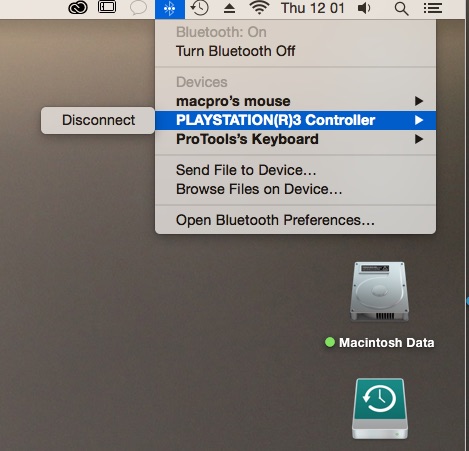Select PLAYSTATION(R)3 Controller entry

click(295, 120)
